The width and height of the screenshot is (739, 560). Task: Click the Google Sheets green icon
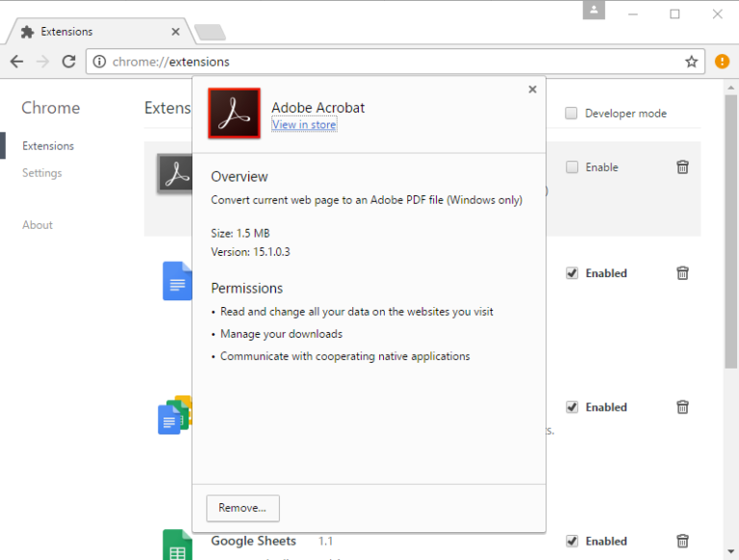click(177, 545)
